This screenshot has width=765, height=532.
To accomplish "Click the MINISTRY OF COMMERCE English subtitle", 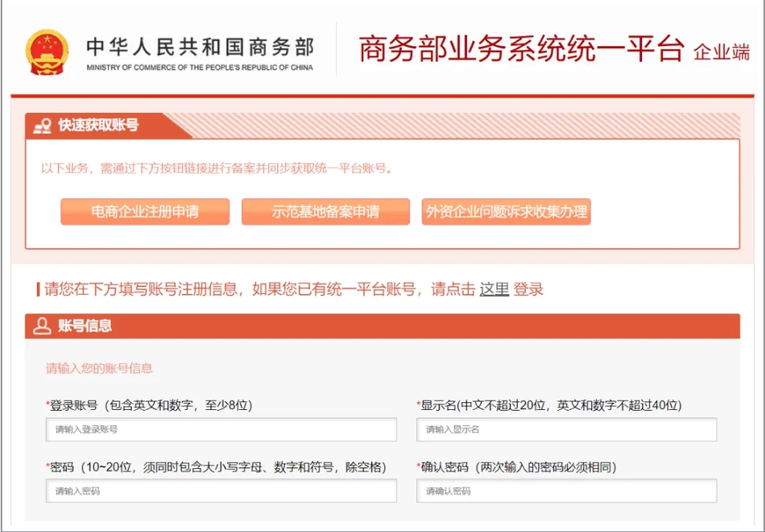I will point(200,68).
